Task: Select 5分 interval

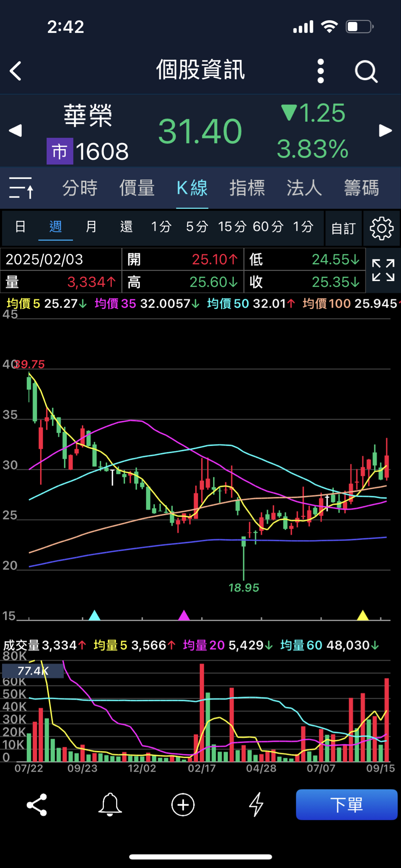Action: pyautogui.click(x=197, y=227)
